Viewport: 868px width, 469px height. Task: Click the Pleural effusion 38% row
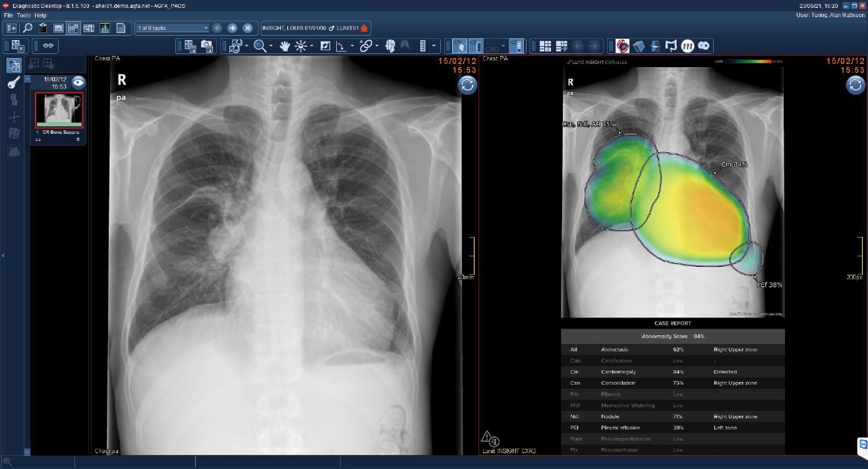(x=673, y=428)
